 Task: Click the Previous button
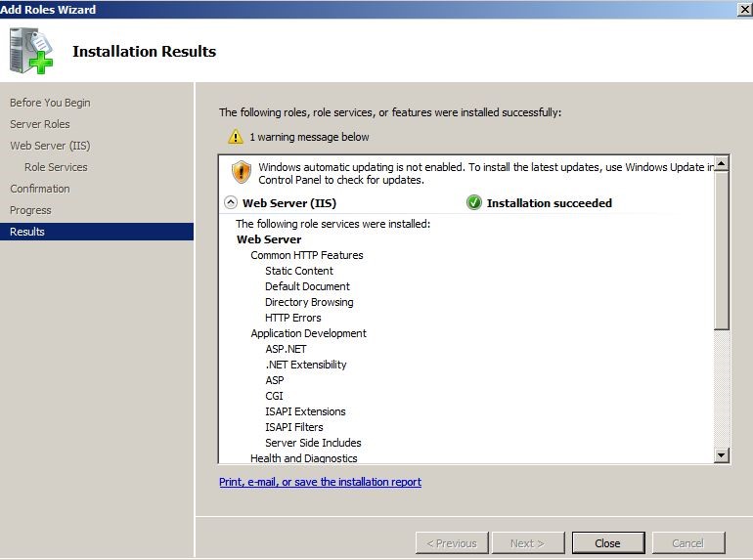[x=452, y=543]
